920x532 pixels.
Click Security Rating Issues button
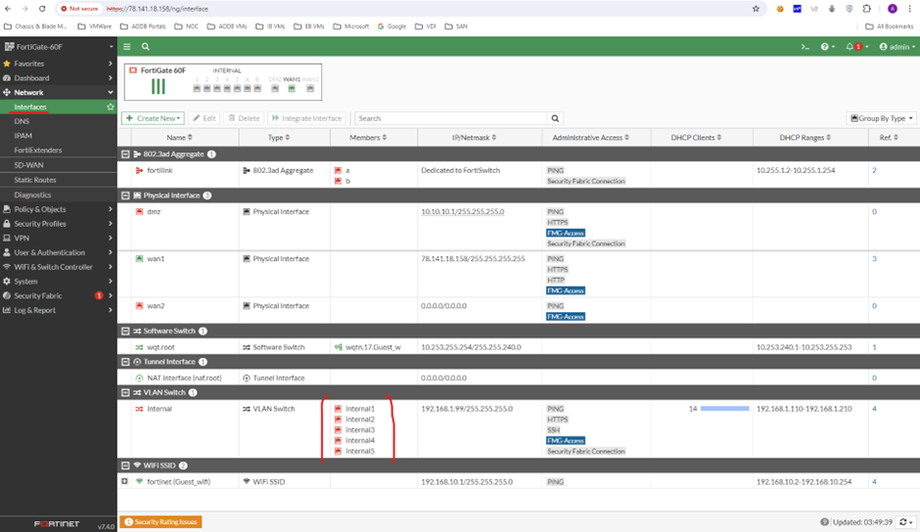tap(161, 522)
